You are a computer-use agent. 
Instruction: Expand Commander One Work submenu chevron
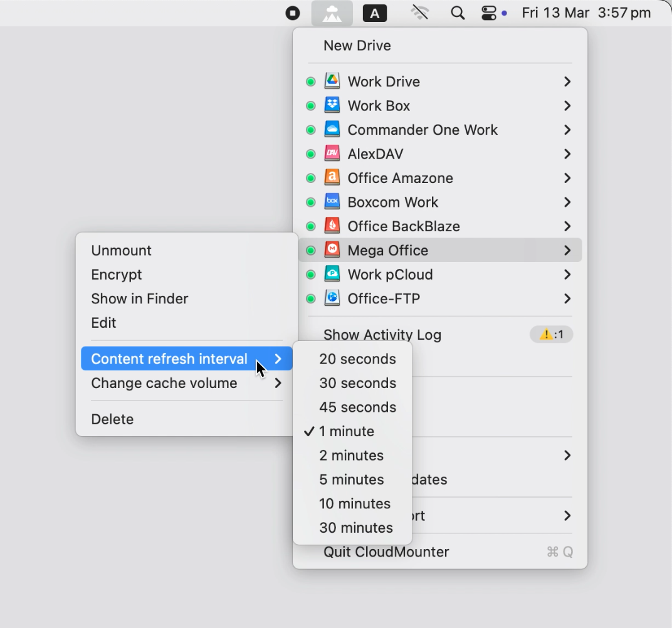[567, 130]
